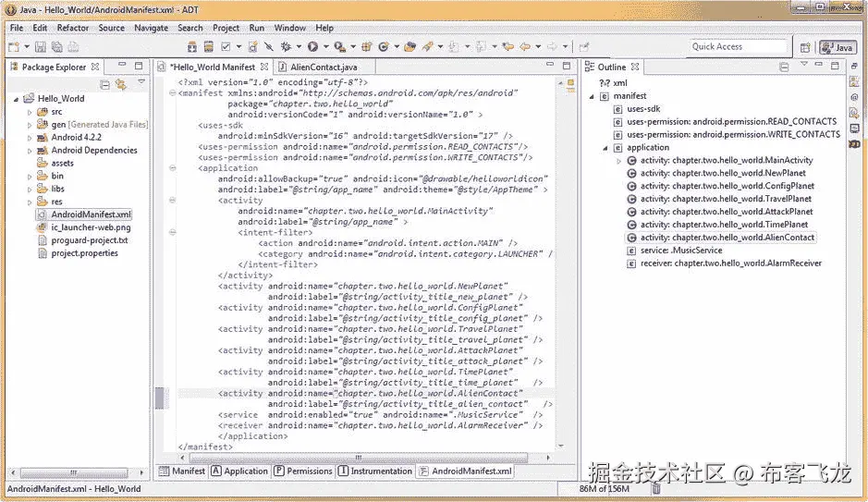Select the uses-sdk node in Outline
This screenshot has height=502, width=868.
pos(643,109)
